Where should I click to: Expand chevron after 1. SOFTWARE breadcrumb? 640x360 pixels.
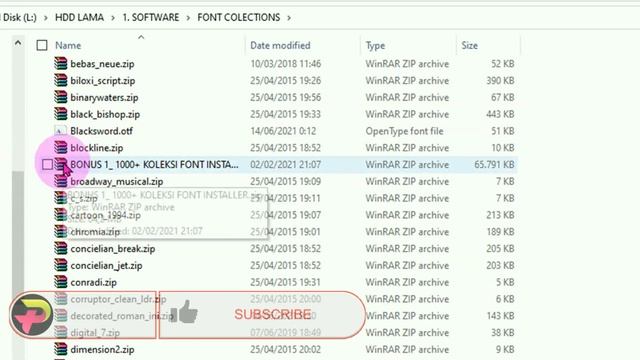point(188,18)
